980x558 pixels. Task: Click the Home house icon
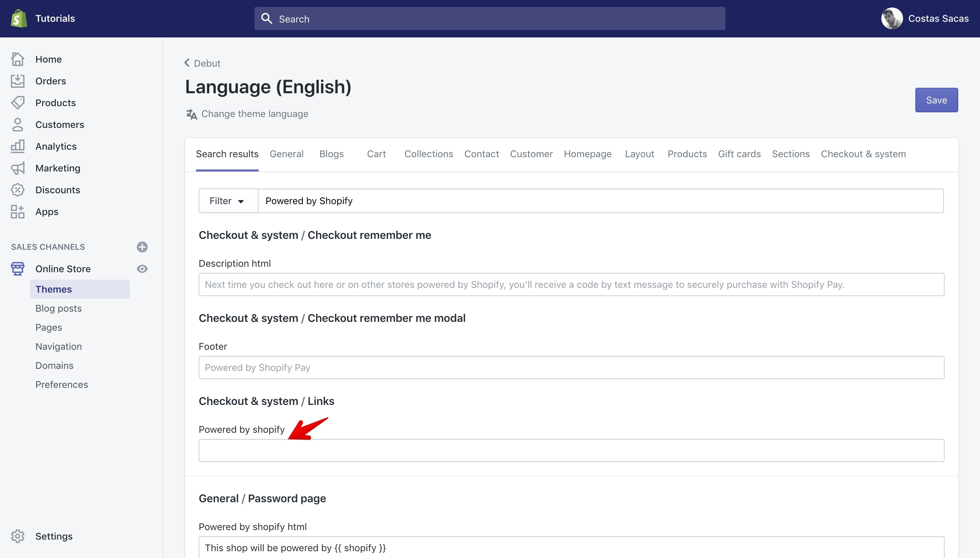18,59
